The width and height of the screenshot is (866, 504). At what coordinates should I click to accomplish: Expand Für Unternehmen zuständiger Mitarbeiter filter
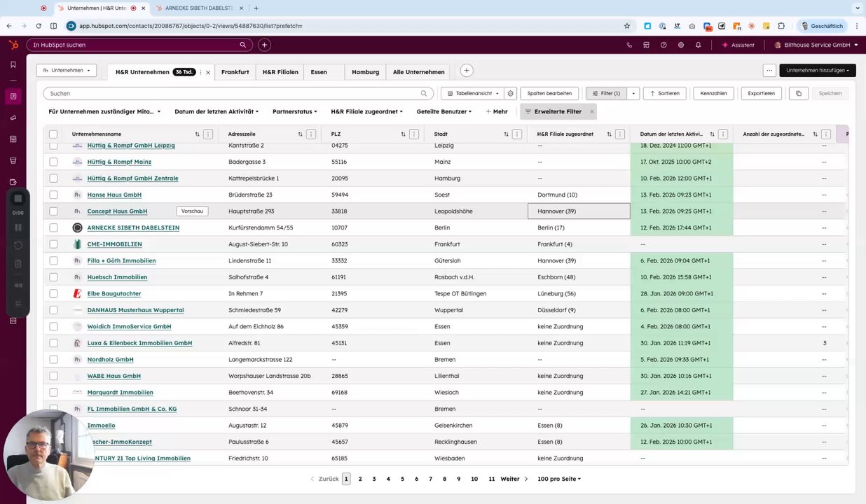point(104,111)
